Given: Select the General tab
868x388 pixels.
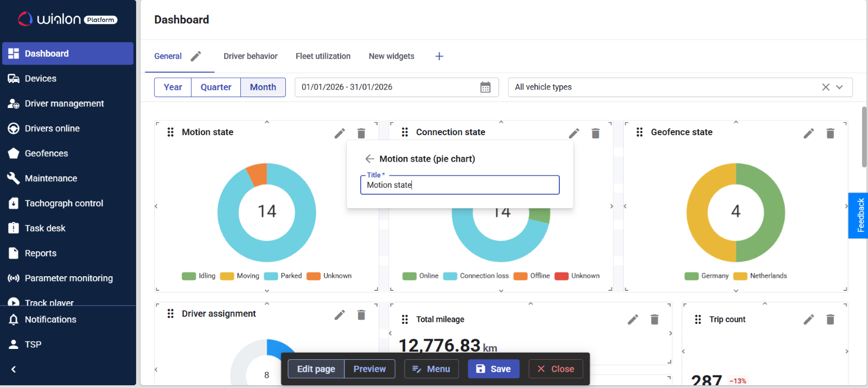Looking at the screenshot, I should (168, 56).
